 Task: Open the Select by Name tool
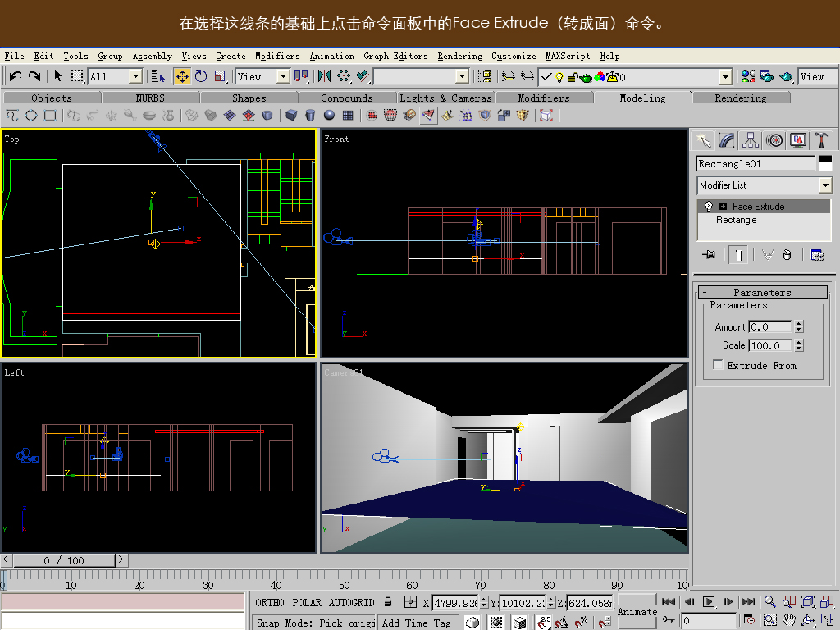[157, 76]
